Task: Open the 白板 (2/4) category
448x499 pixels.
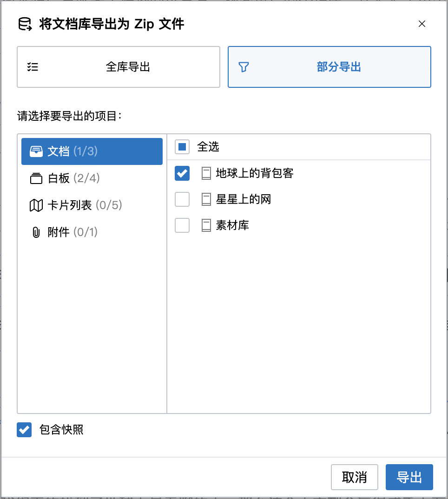Action: (92, 178)
